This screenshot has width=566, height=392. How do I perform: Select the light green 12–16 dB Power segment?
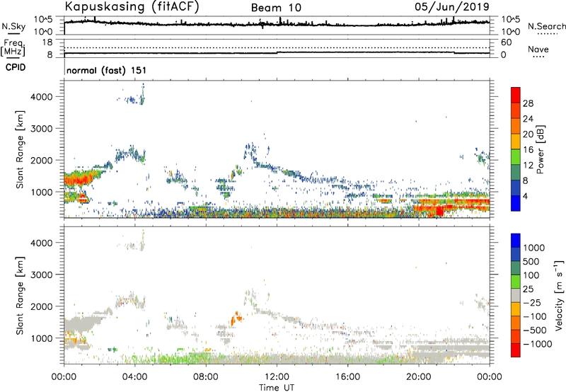click(516, 157)
